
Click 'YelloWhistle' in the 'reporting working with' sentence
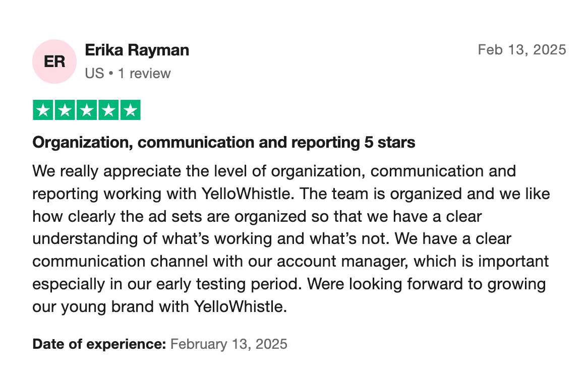click(x=248, y=194)
